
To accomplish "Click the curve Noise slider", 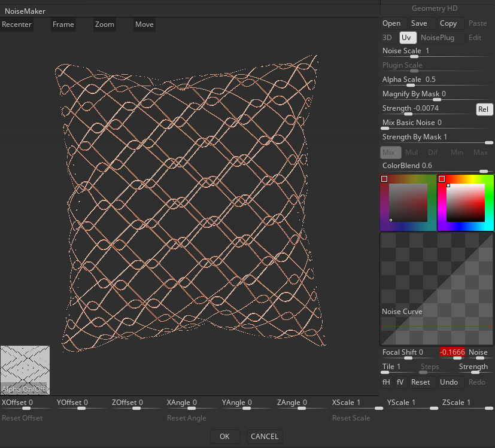I will (479, 354).
